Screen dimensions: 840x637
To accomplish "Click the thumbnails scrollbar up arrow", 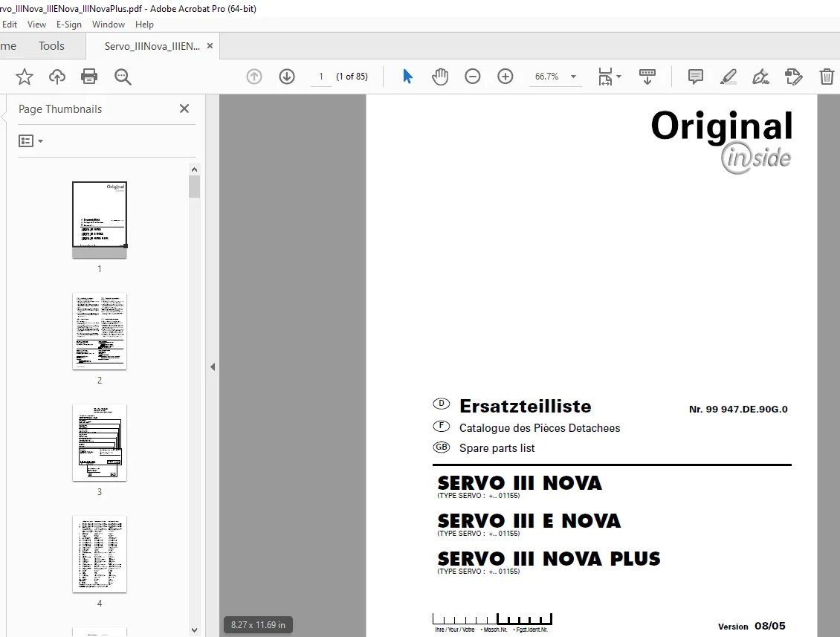I will pos(195,169).
